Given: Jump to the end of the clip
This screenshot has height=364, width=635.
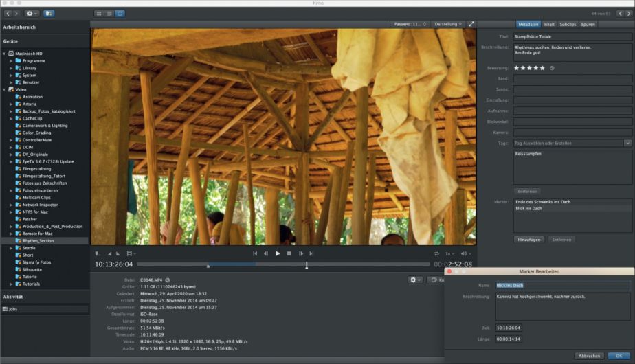Looking at the screenshot, I should [x=311, y=254].
